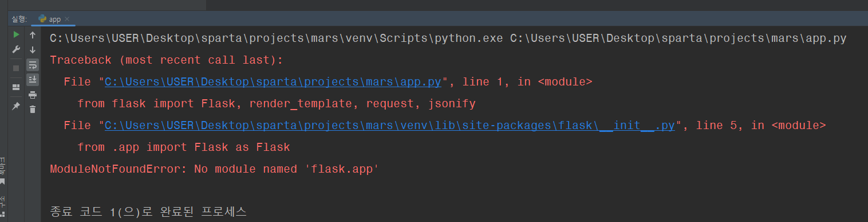This screenshot has width=868, height=222.
Task: Click the python.exe command line at top
Action: click(448, 38)
